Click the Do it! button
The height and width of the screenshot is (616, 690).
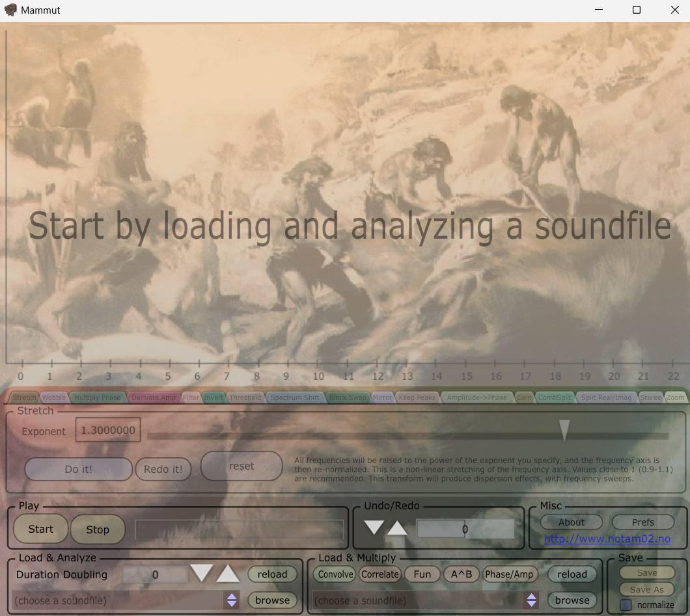coord(78,469)
